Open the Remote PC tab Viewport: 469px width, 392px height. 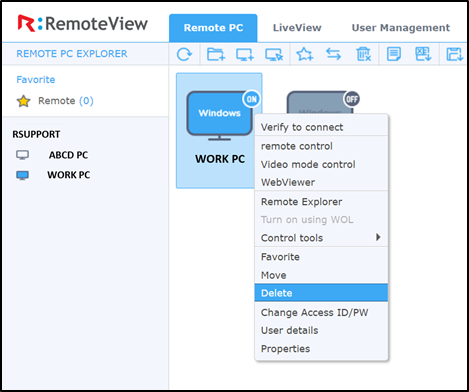click(213, 28)
